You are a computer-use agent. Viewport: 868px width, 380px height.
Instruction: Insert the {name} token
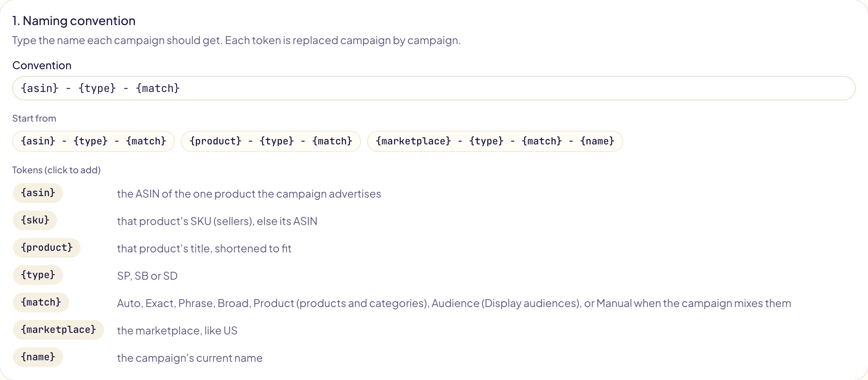click(38, 357)
